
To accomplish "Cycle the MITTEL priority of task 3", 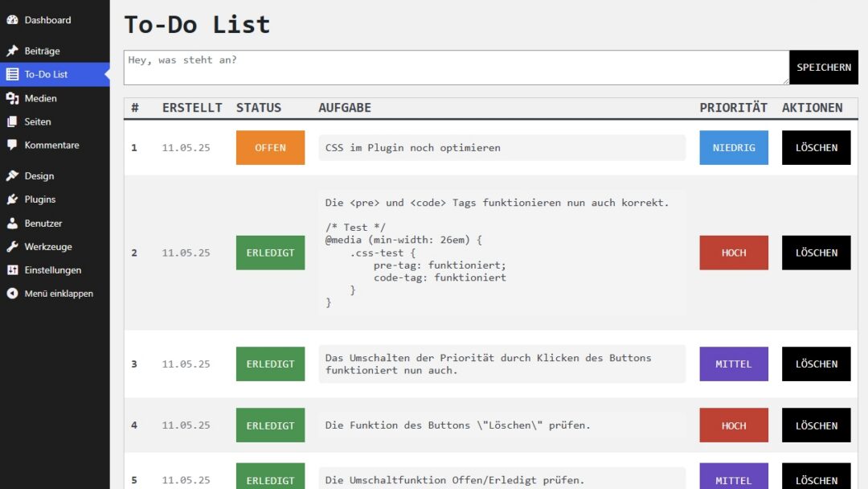I will click(x=733, y=364).
